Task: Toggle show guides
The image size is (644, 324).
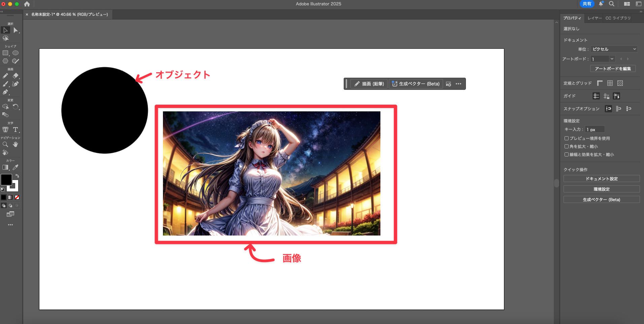Action: (x=596, y=96)
